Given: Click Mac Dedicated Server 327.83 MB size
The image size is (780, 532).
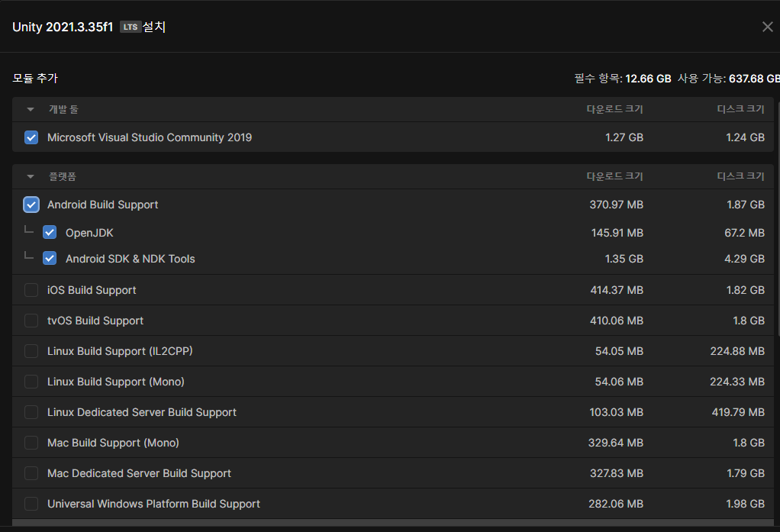Looking at the screenshot, I should (617, 473).
